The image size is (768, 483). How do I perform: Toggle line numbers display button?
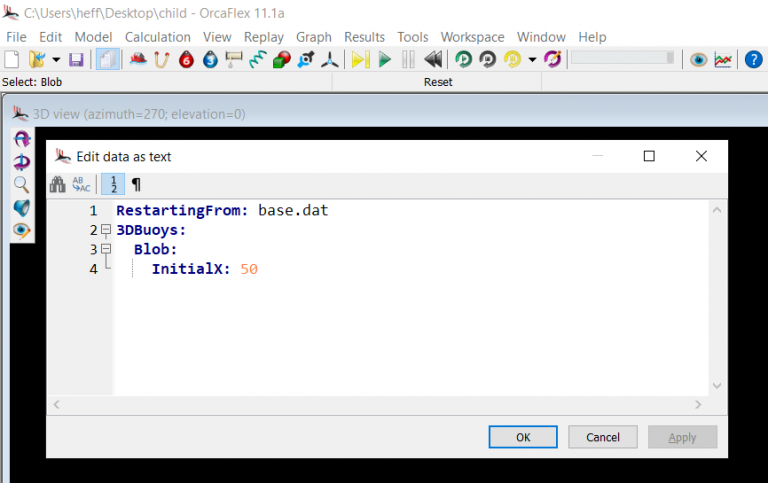[113, 185]
